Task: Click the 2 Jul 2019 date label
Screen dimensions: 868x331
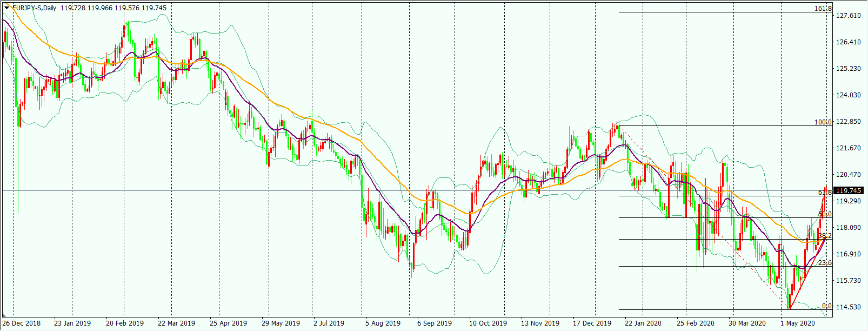Action: pos(329,323)
